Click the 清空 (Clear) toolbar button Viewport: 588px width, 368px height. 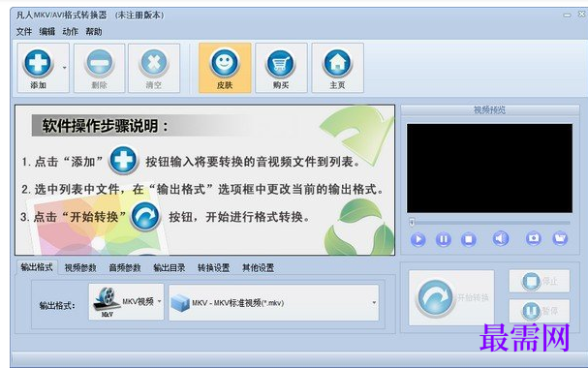click(154, 68)
